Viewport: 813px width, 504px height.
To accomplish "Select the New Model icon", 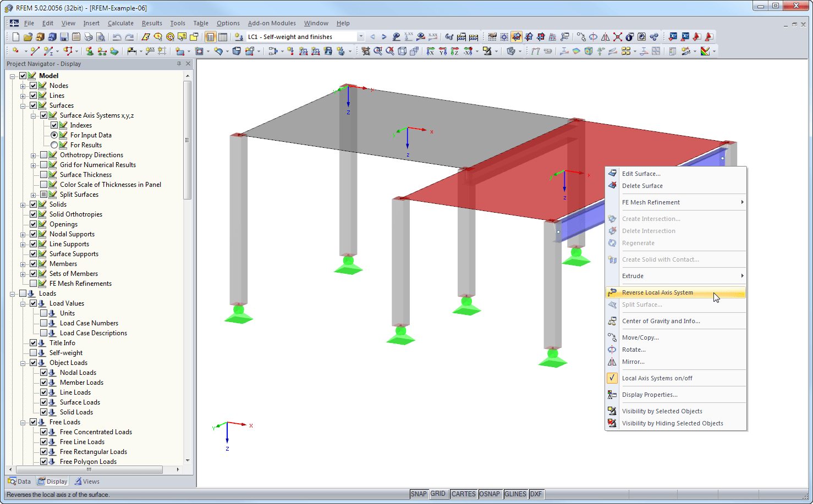I will click(x=15, y=36).
